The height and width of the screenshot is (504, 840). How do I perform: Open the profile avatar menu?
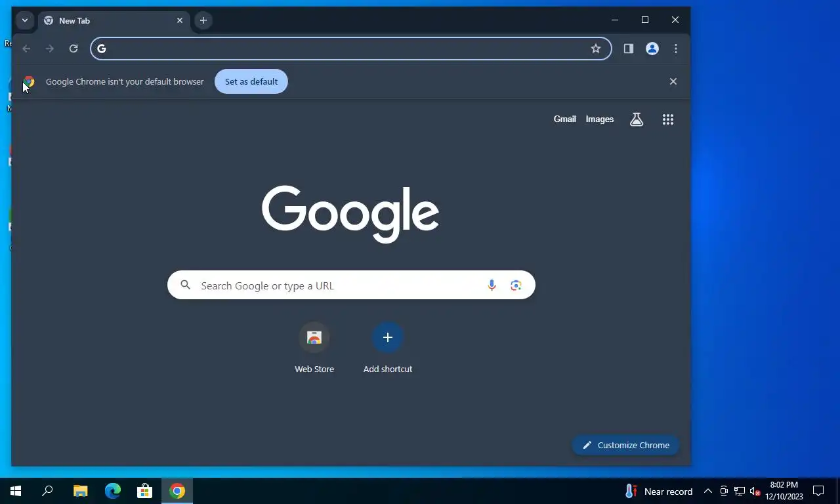(652, 49)
